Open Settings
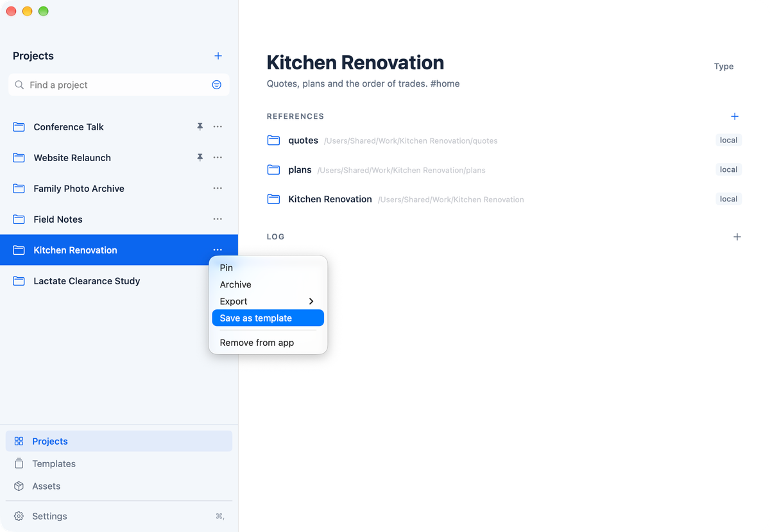Viewport: 770px width, 532px height. tap(119, 516)
